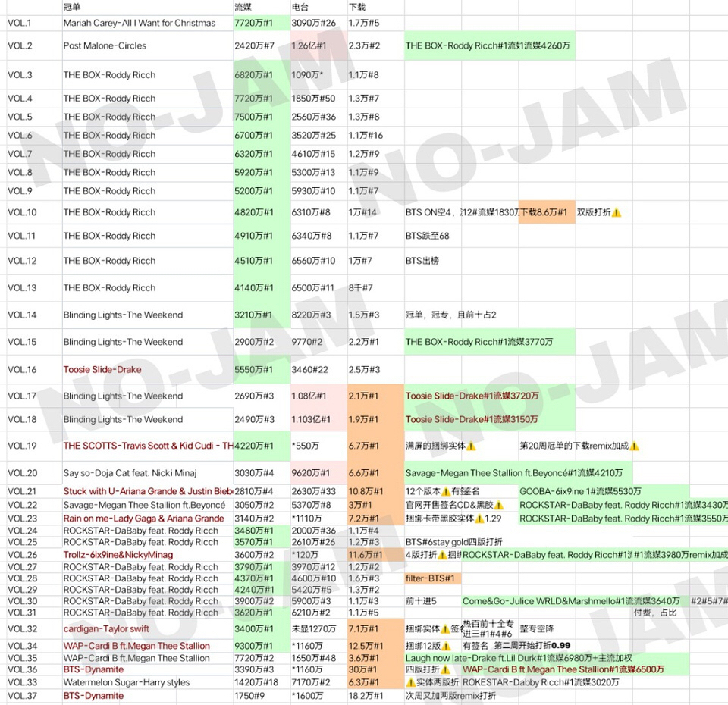Viewport: 728px width, 705px height.
Task: Select the Trollz-6ix9ine&NickyMinag cell
Action: 148,555
